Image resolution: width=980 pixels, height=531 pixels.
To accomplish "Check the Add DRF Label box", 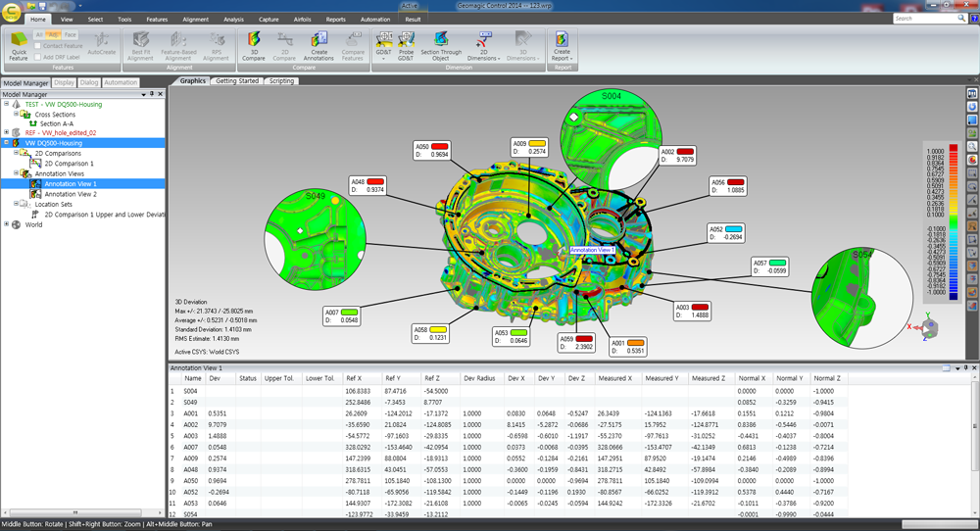I will [39, 58].
